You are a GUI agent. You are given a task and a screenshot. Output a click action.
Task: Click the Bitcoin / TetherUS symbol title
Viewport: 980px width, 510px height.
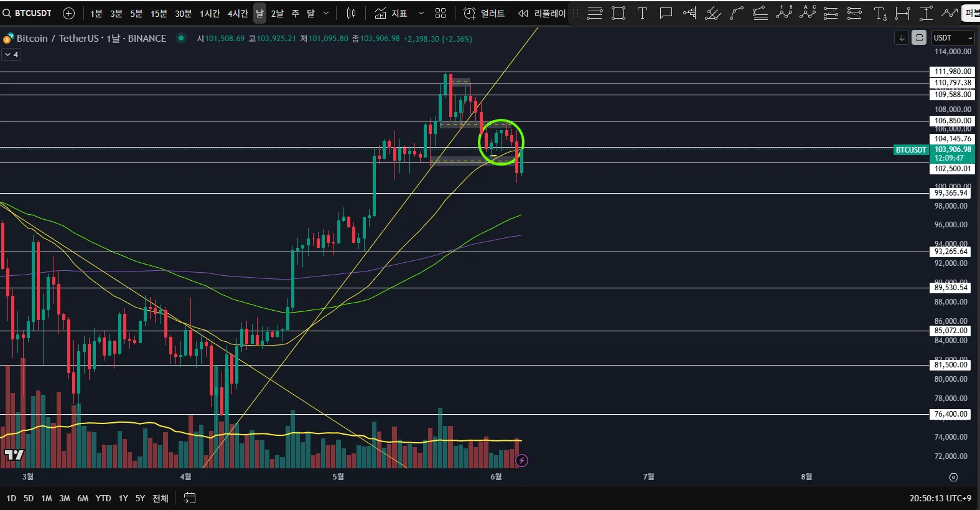pyautogui.click(x=91, y=39)
